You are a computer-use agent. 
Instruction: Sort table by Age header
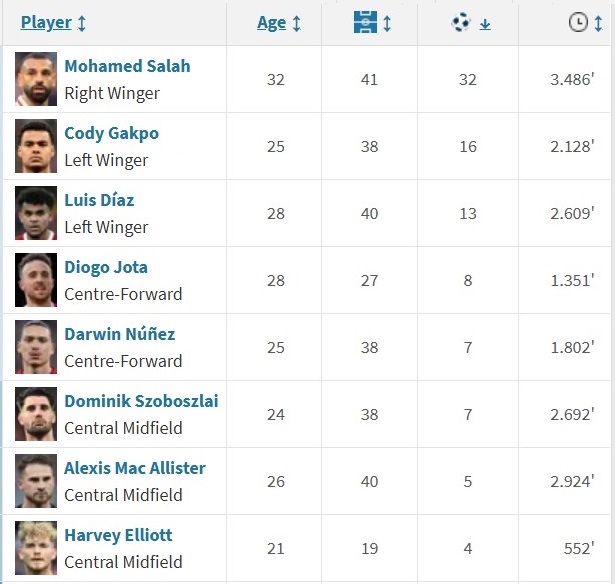tap(271, 23)
